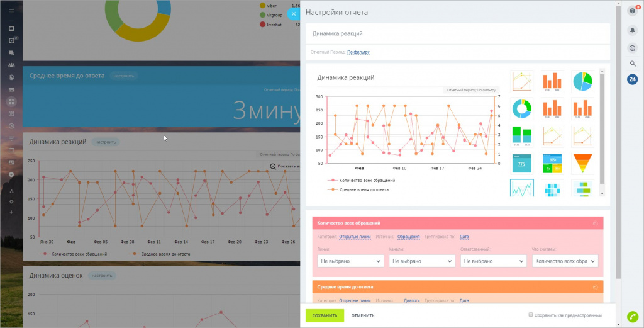Click the magnifier icon beside 'Показать'
Viewport: 644px width, 328px height.
tap(273, 166)
